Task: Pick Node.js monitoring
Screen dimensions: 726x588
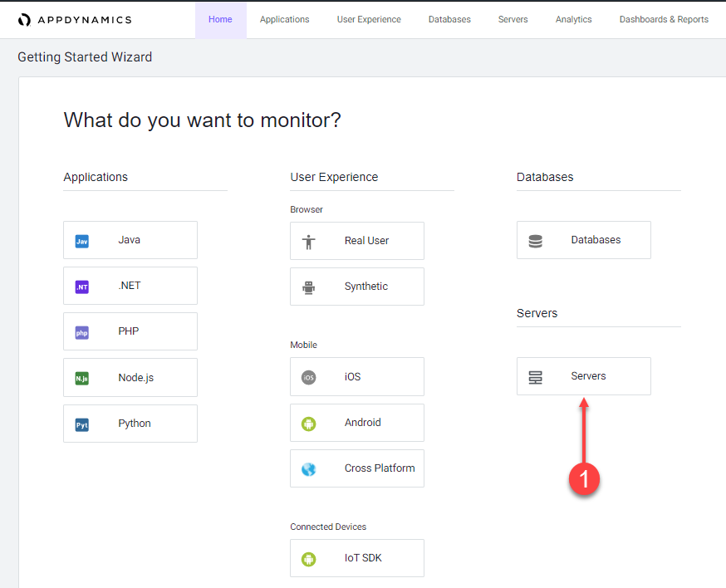Action: (130, 377)
